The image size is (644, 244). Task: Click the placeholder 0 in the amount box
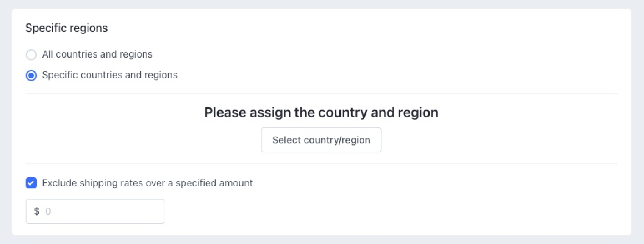48,211
